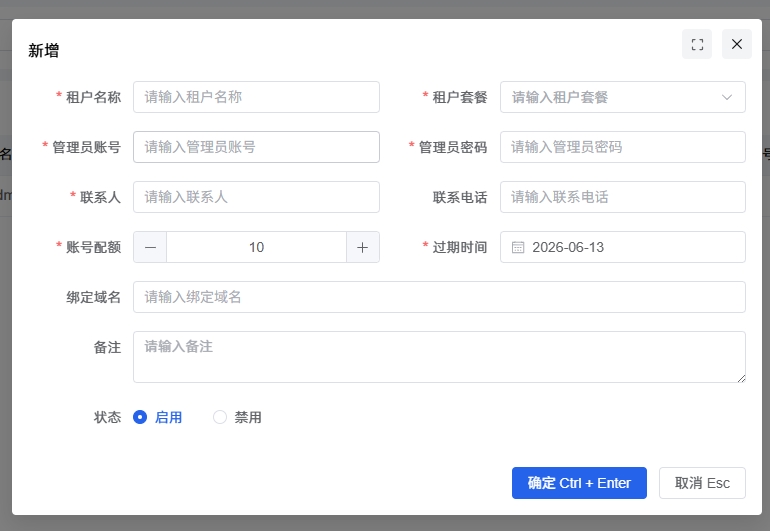
Task: Click the 取消 Esc button
Action: point(702,483)
